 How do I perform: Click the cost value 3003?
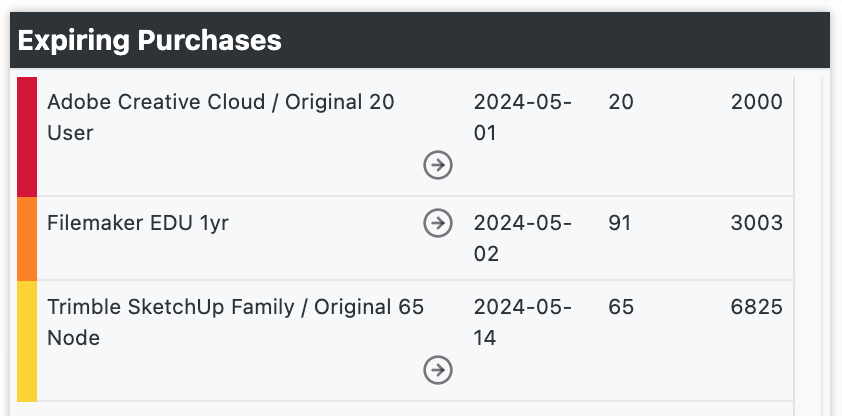click(757, 223)
